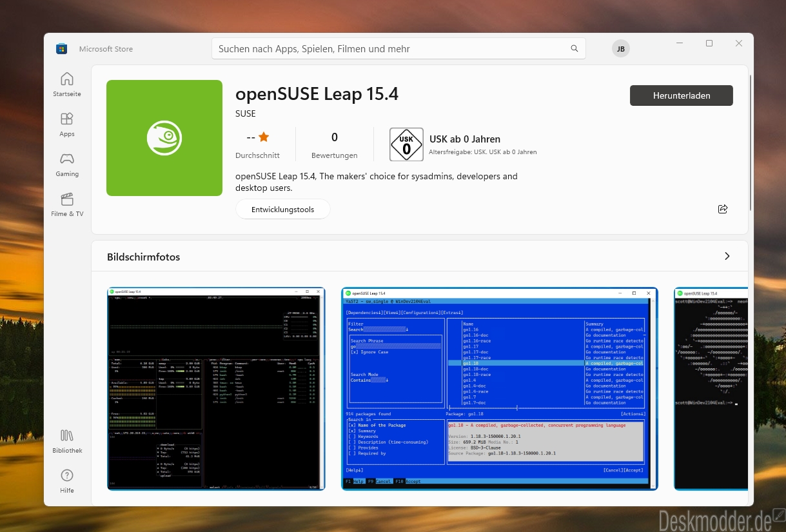Click the Bildschirmfotos section heading

[x=144, y=257]
